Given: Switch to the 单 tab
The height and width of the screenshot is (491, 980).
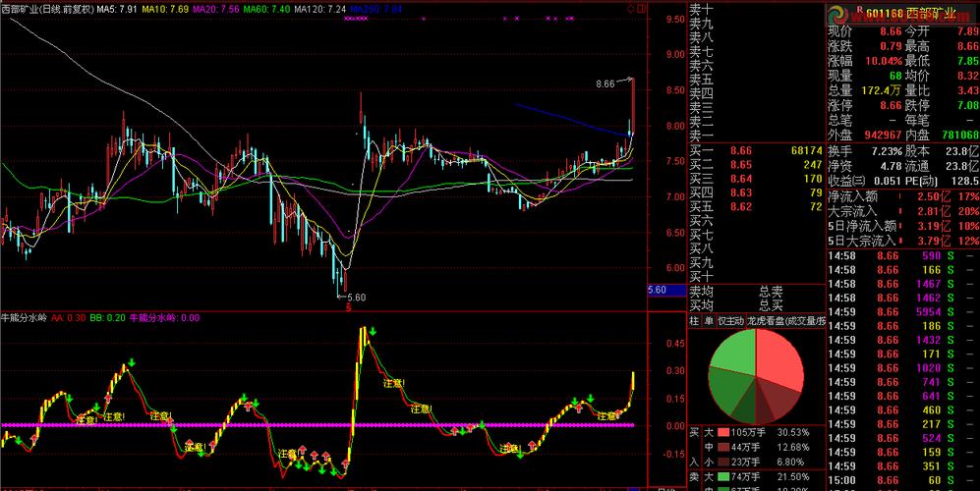Looking at the screenshot, I should click(x=708, y=320).
